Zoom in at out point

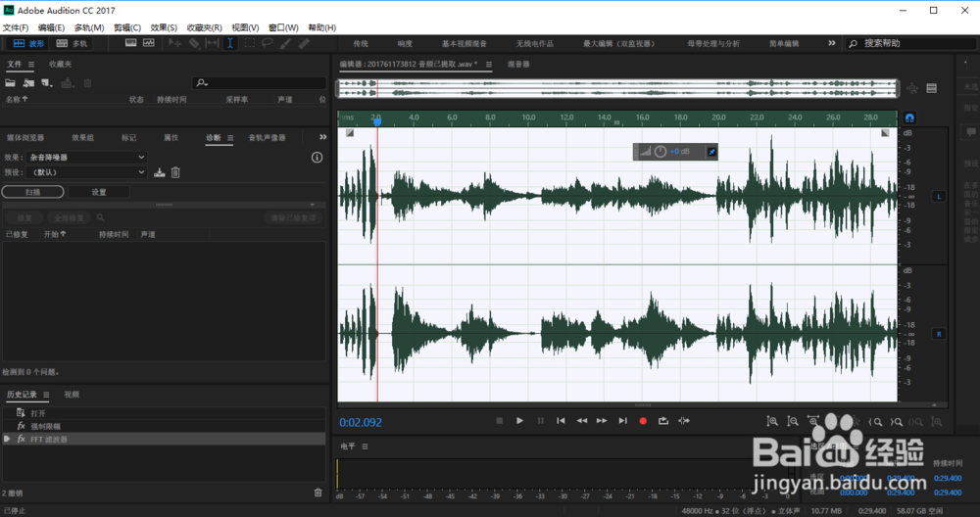(x=897, y=422)
